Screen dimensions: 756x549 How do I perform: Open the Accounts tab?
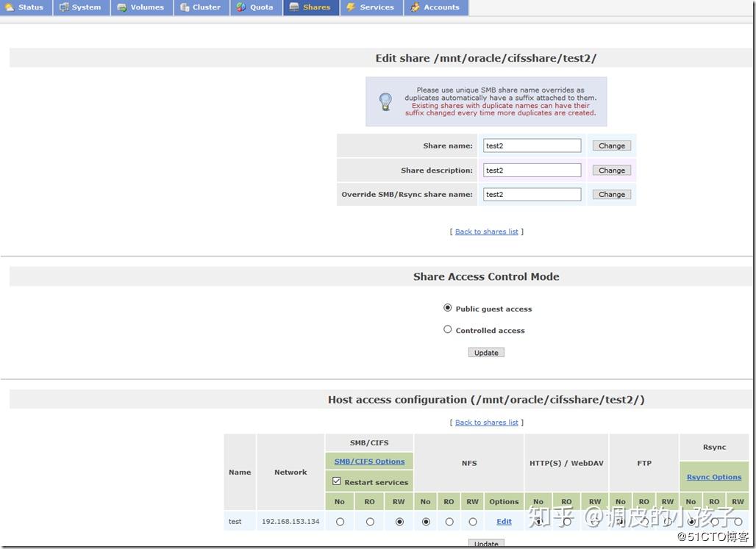pos(436,7)
